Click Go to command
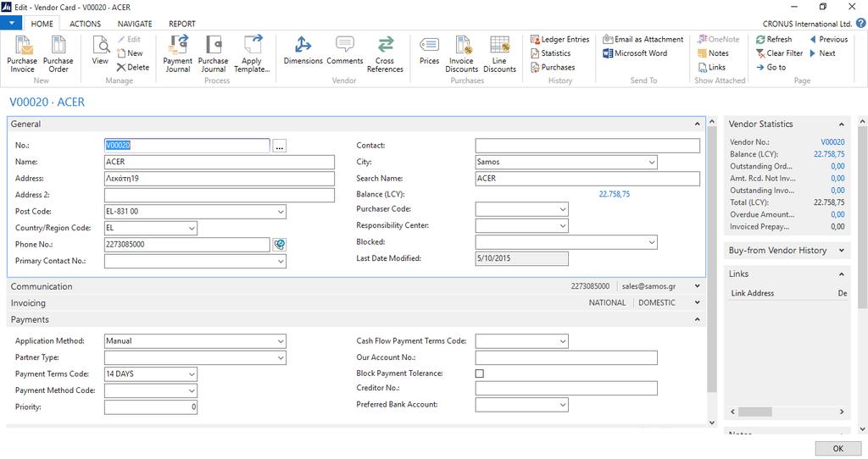868x459 pixels. coord(771,67)
